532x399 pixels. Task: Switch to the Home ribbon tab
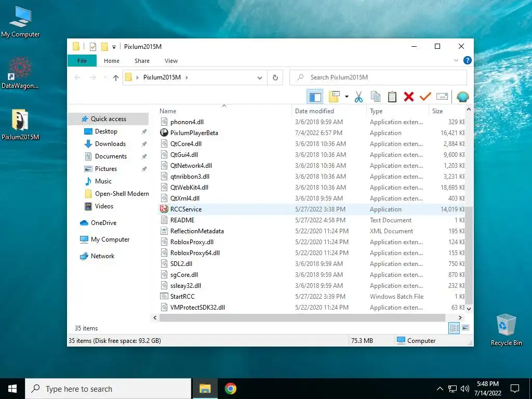(112, 61)
